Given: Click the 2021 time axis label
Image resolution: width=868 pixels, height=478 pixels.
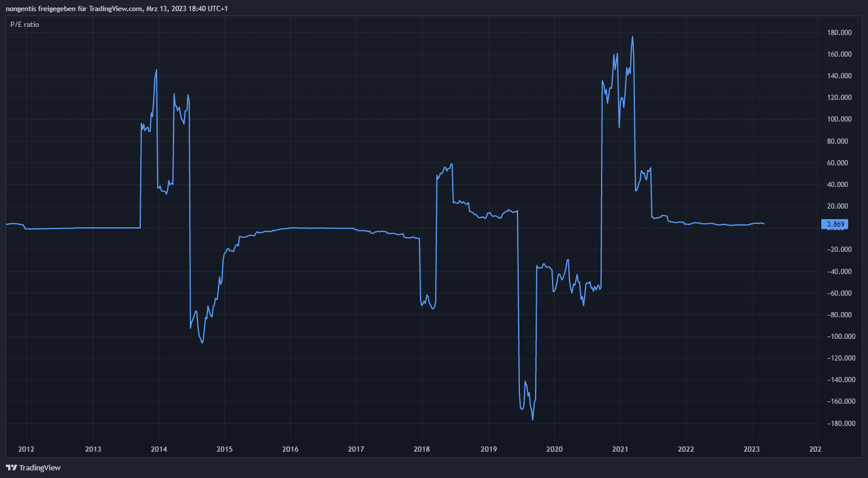Looking at the screenshot, I should pos(620,449).
